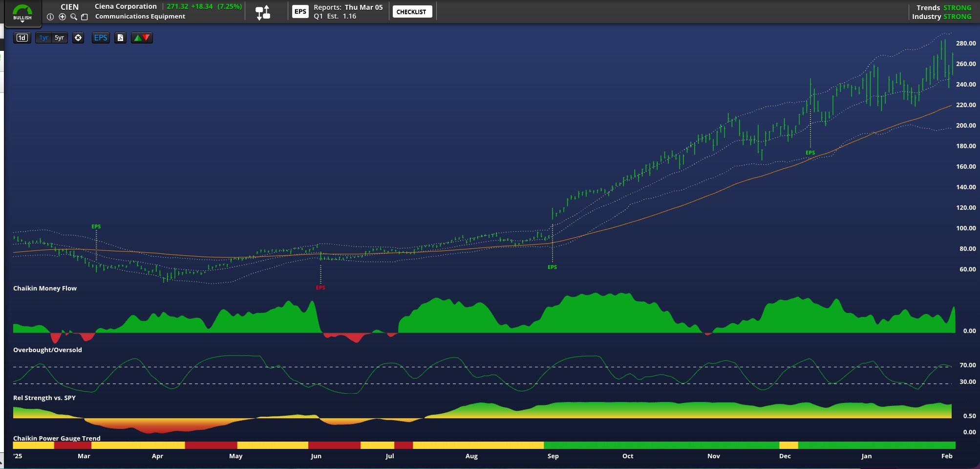Viewport: 980px width, 469px height.
Task: Export chart with the PDF icon
Action: pos(120,38)
